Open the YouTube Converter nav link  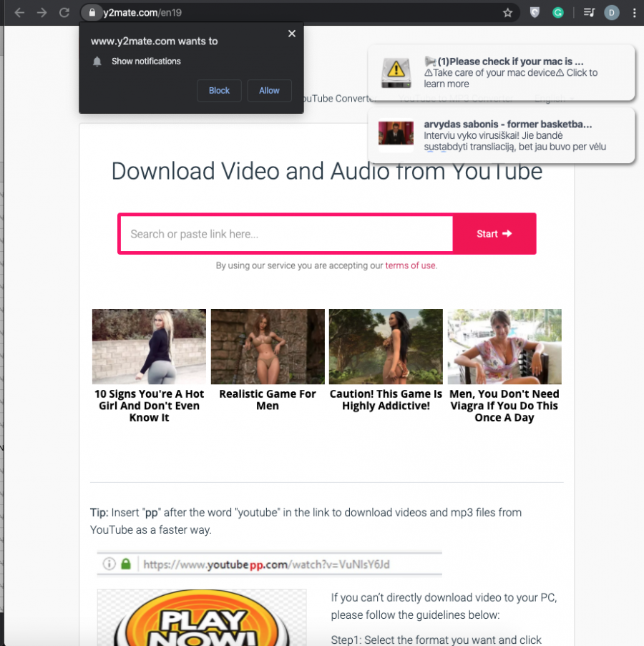tap(338, 99)
